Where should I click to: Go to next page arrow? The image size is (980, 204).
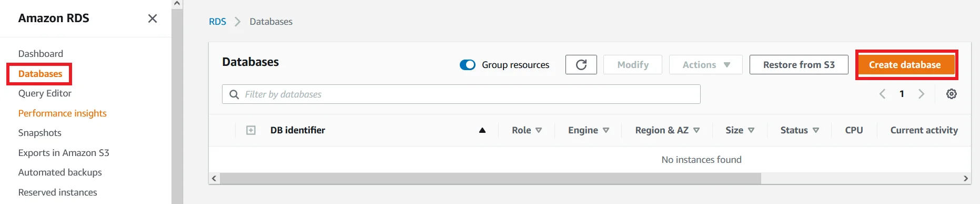click(921, 94)
